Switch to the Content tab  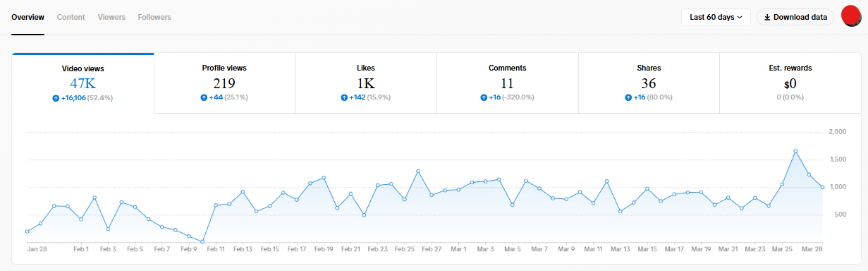point(71,17)
